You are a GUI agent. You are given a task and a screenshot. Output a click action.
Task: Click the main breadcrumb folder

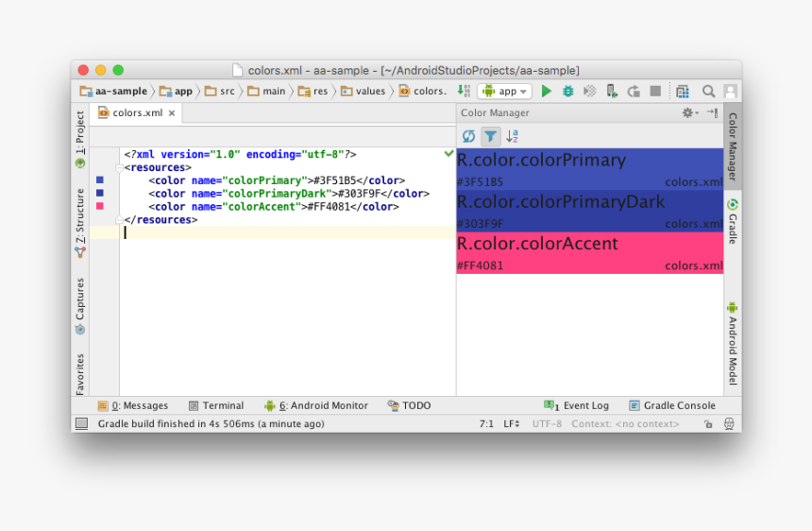tap(266, 91)
